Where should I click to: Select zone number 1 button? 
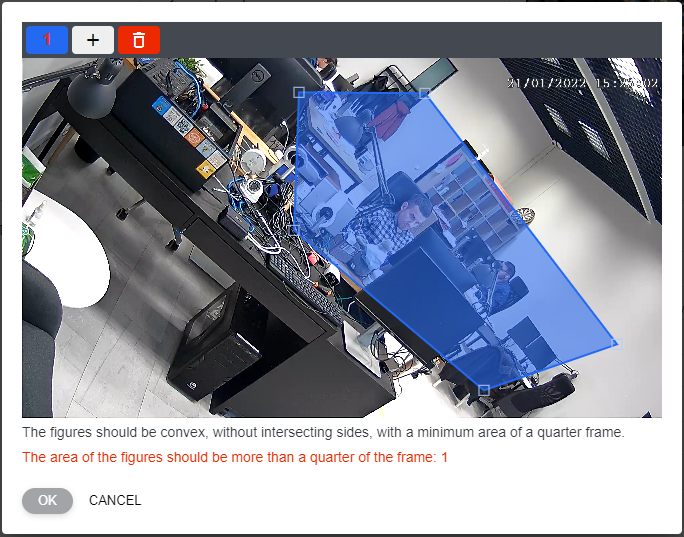pyautogui.click(x=46, y=40)
